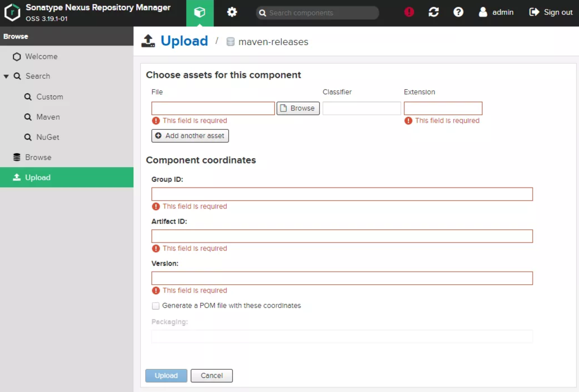Viewport: 579px width, 392px height.
Task: Click the Custom search magnifier icon
Action: click(28, 97)
